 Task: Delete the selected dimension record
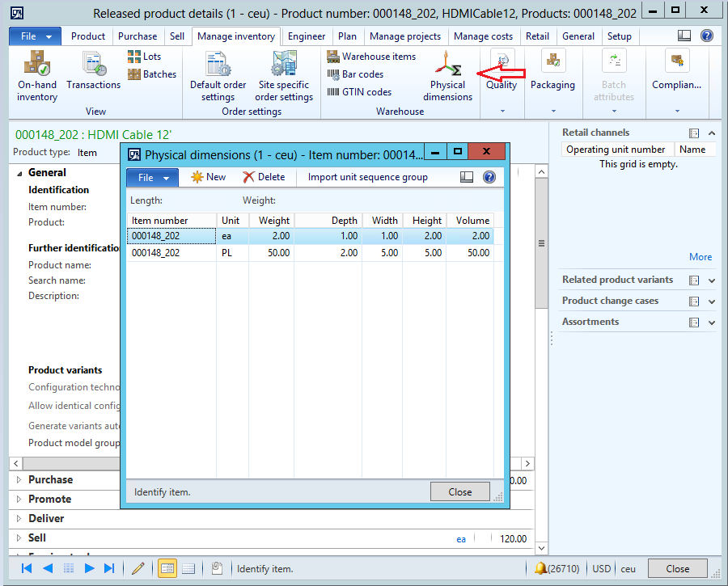[x=264, y=177]
